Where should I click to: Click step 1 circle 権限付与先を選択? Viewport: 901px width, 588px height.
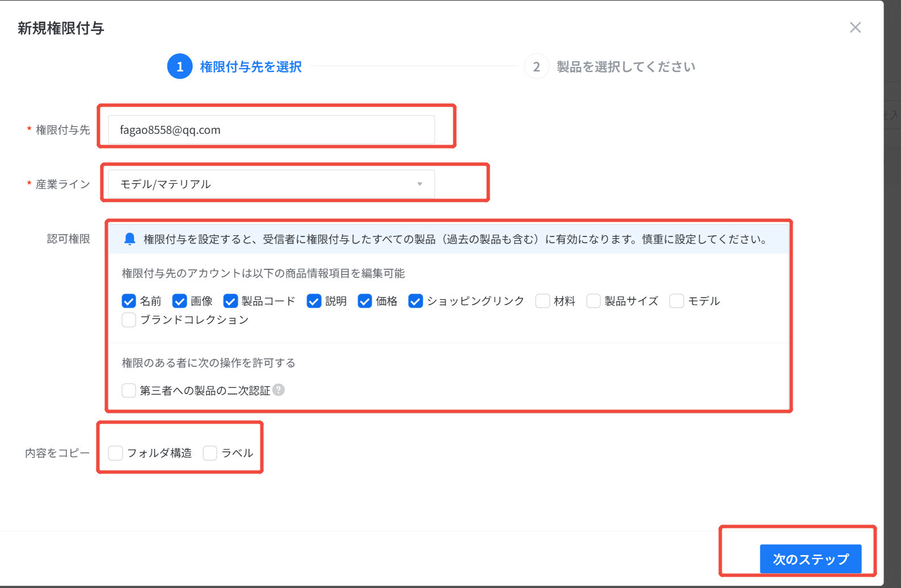point(180,66)
